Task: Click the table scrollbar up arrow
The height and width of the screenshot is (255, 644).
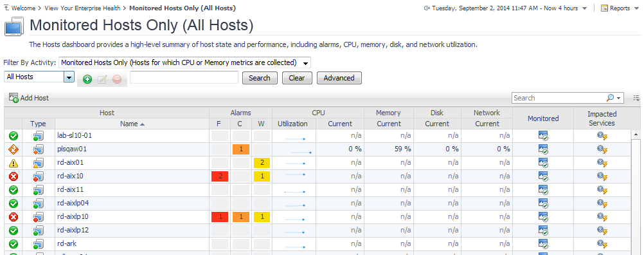Action: [636, 134]
